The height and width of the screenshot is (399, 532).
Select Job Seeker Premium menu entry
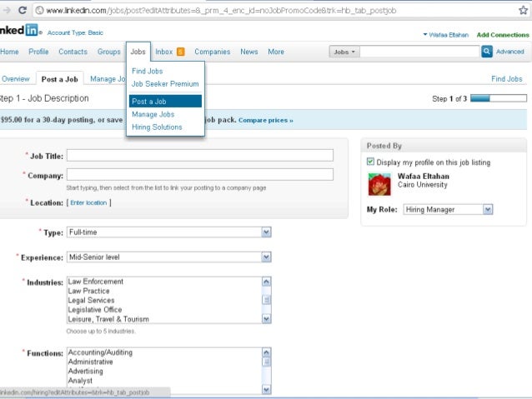pyautogui.click(x=165, y=84)
